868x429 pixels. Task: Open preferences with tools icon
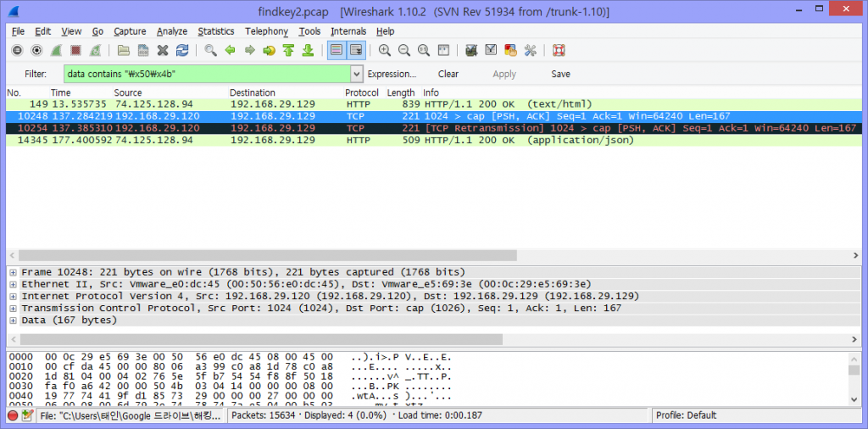click(531, 50)
